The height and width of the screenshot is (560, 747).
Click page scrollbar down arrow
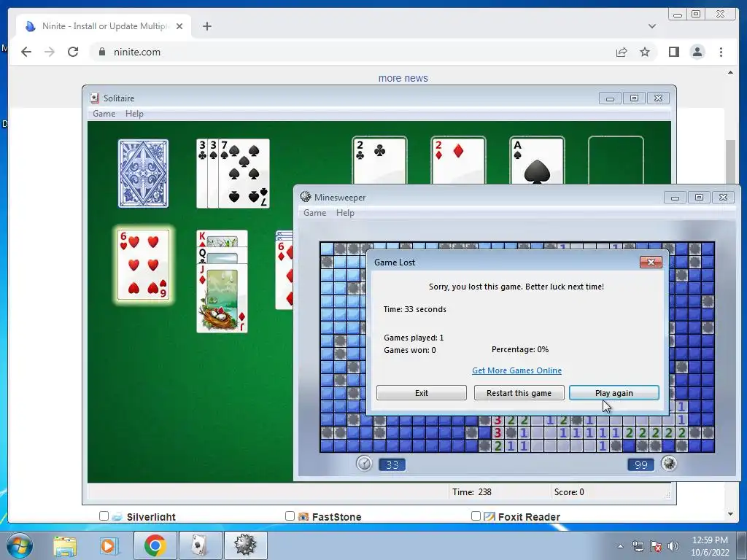(730, 514)
